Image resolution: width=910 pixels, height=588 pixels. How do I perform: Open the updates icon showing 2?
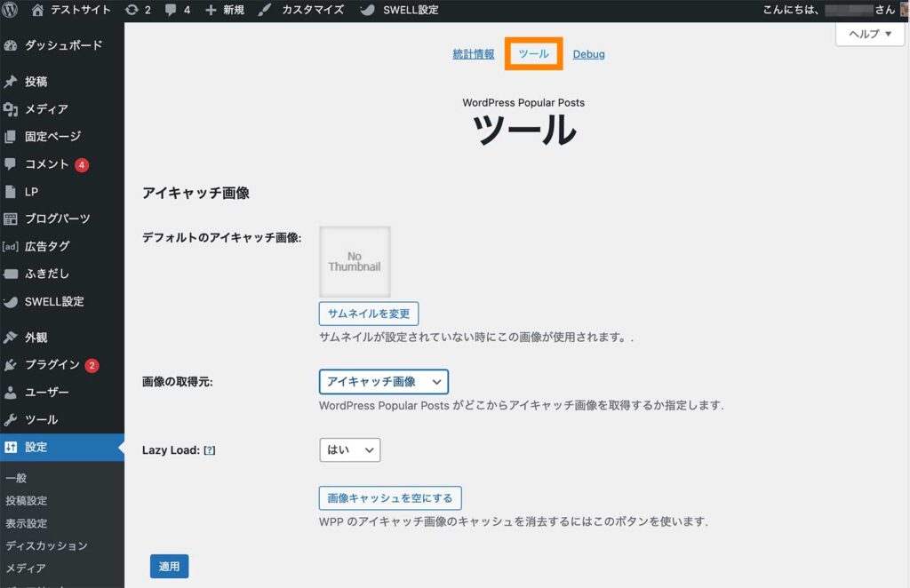tap(132, 10)
